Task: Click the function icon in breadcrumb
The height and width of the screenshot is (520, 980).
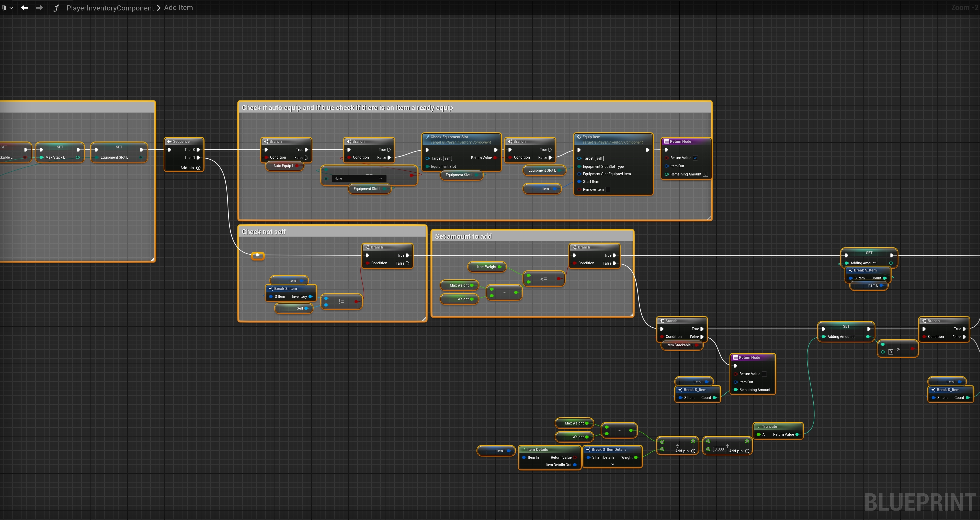Action: pyautogui.click(x=56, y=8)
